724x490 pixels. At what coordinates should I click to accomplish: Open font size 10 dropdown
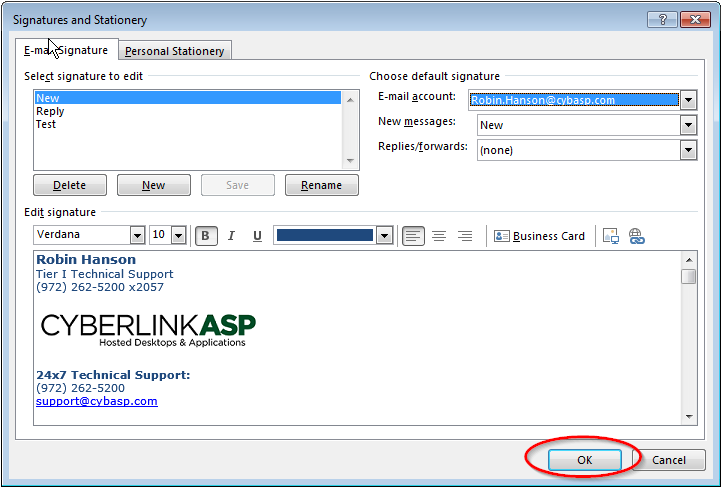tap(179, 236)
